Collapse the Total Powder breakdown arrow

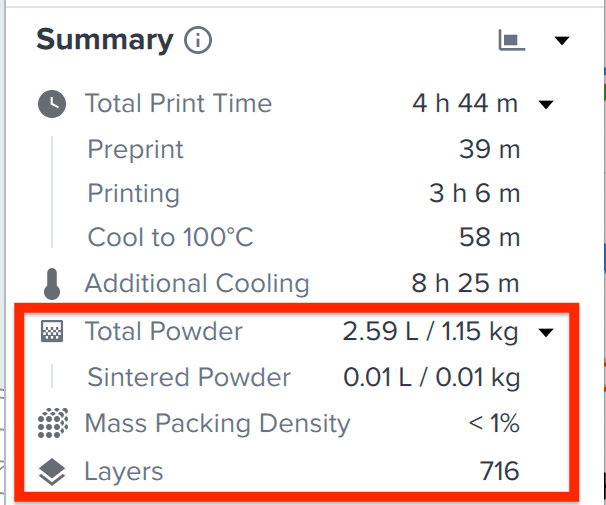[x=546, y=332]
